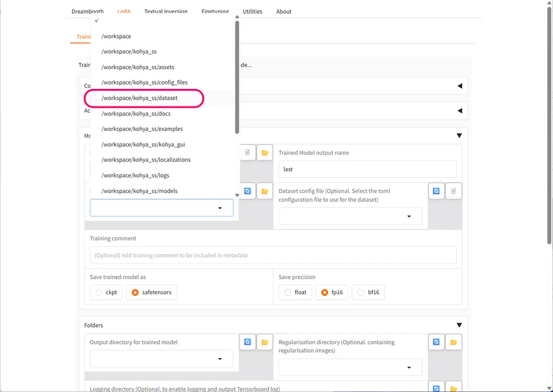Browse folder for Regularisation directory
Image resolution: width=553 pixels, height=392 pixels.
click(x=453, y=342)
